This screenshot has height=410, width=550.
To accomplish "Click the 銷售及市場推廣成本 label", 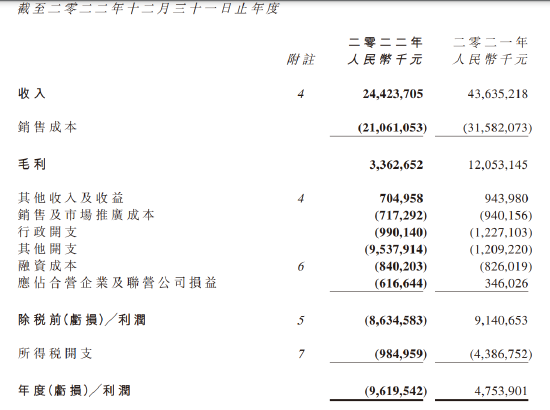I will tap(86, 215).
